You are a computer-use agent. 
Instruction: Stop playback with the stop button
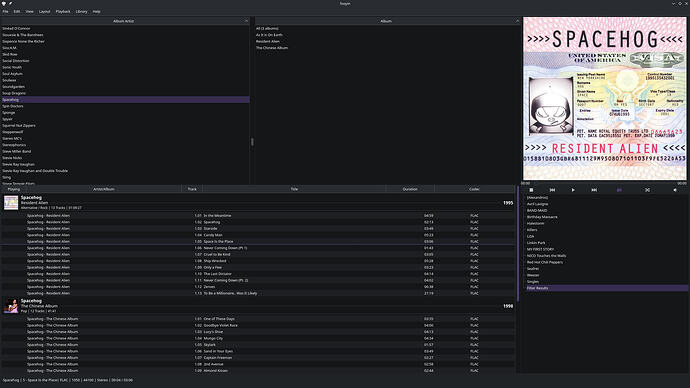tap(531, 190)
